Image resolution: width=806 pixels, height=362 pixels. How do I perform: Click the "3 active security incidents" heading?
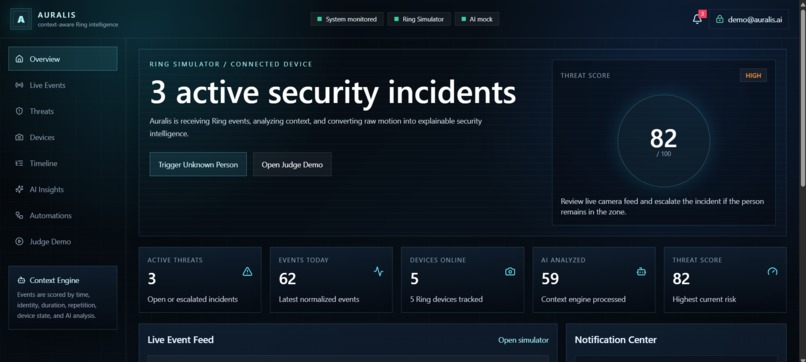click(333, 93)
